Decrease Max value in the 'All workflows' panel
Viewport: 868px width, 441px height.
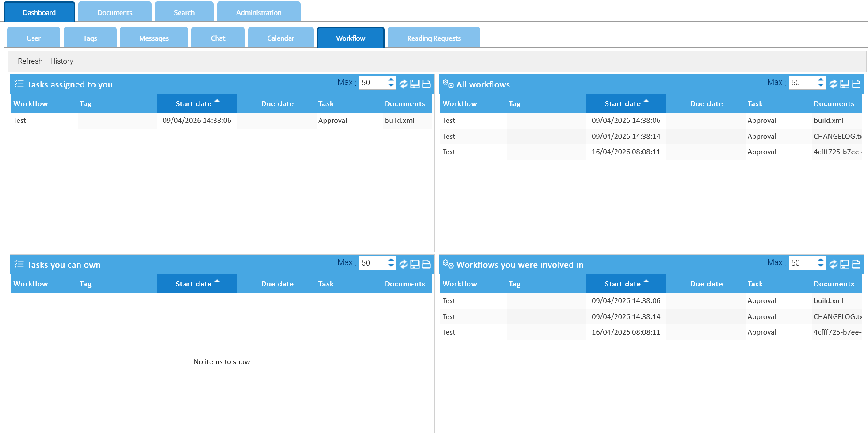pos(821,85)
